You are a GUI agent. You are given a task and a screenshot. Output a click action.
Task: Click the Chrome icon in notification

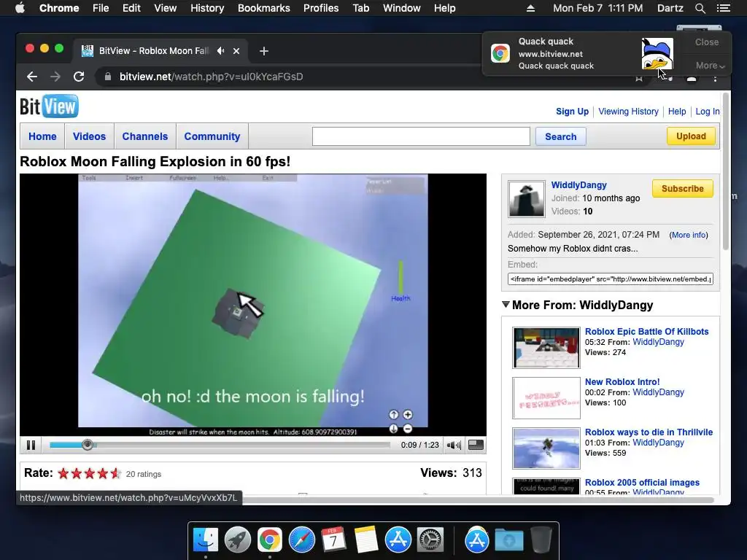pos(500,53)
